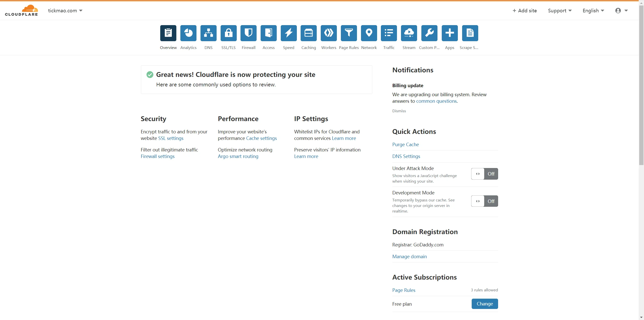The height and width of the screenshot is (320, 644).
Task: Open the Firewall shield icon
Action: pyautogui.click(x=249, y=33)
